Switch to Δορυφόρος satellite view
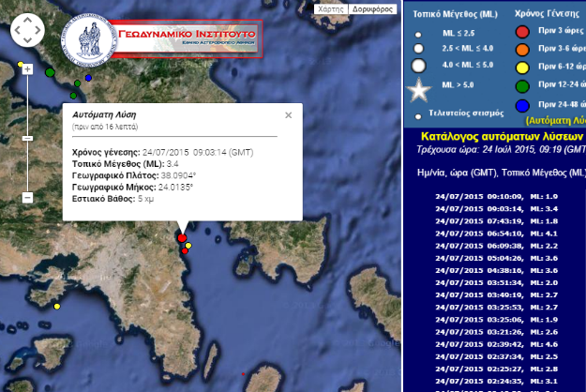 tap(372, 9)
